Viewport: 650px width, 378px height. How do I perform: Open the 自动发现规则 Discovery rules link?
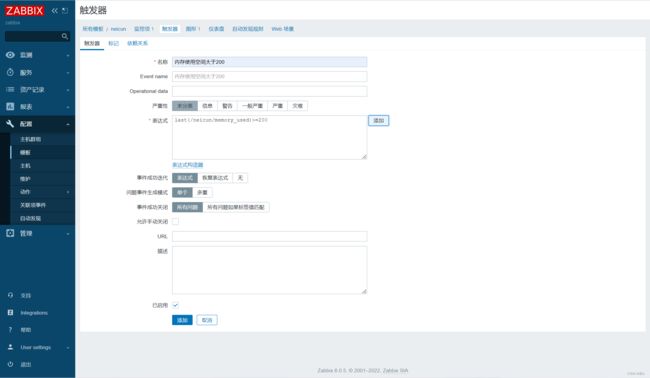pyautogui.click(x=247, y=29)
